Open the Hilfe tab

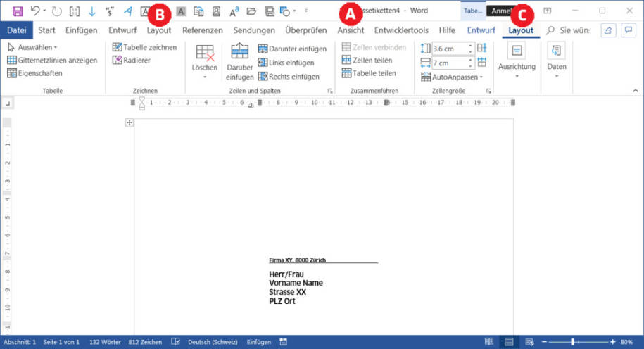pos(447,30)
